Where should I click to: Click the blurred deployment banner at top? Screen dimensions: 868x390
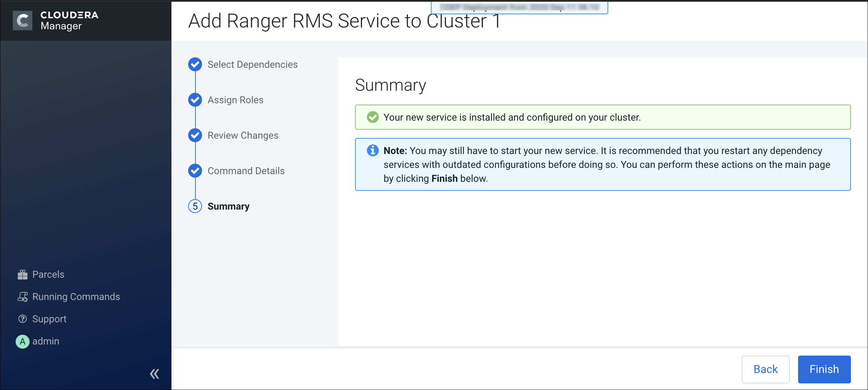(519, 7)
